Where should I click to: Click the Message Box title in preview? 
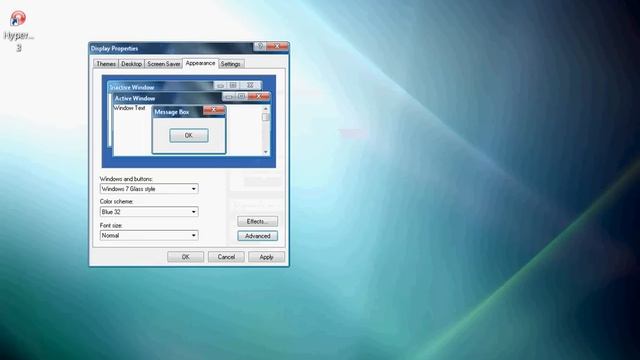(172, 112)
